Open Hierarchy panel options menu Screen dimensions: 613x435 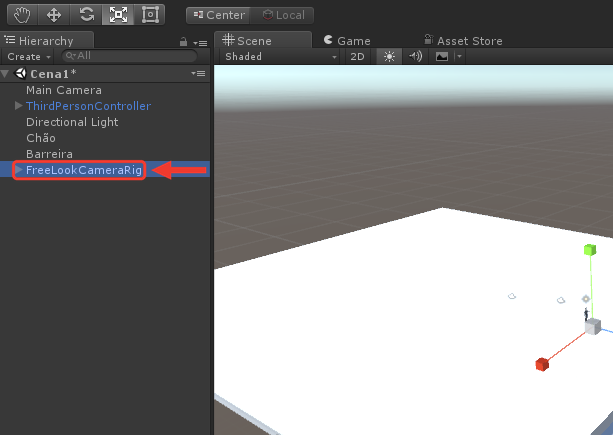(x=200, y=43)
